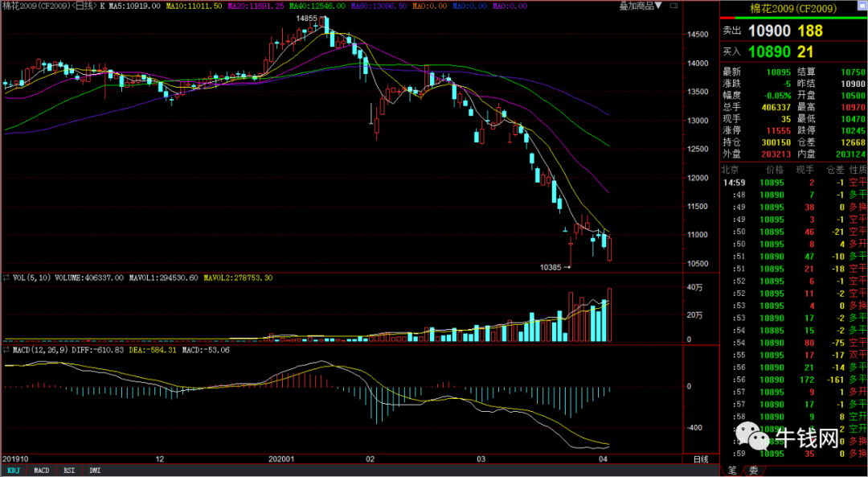The width and height of the screenshot is (868, 477).
Task: Click the 仓差 value 12668
Action: click(x=853, y=142)
